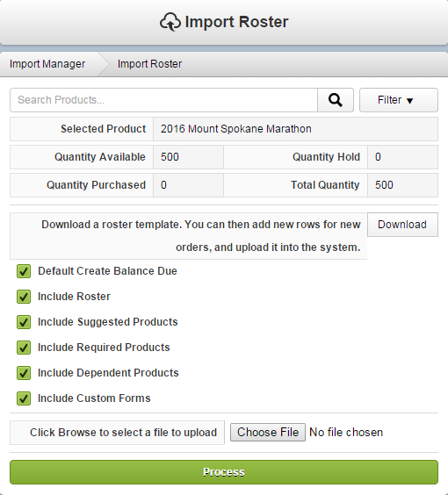Screen dimensions: 448x495
Task: Click the Total Quantity value cell
Action: tap(402, 185)
